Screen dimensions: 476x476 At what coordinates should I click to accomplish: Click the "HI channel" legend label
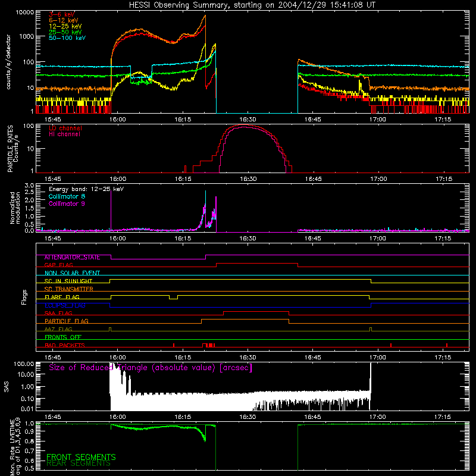coord(64,134)
